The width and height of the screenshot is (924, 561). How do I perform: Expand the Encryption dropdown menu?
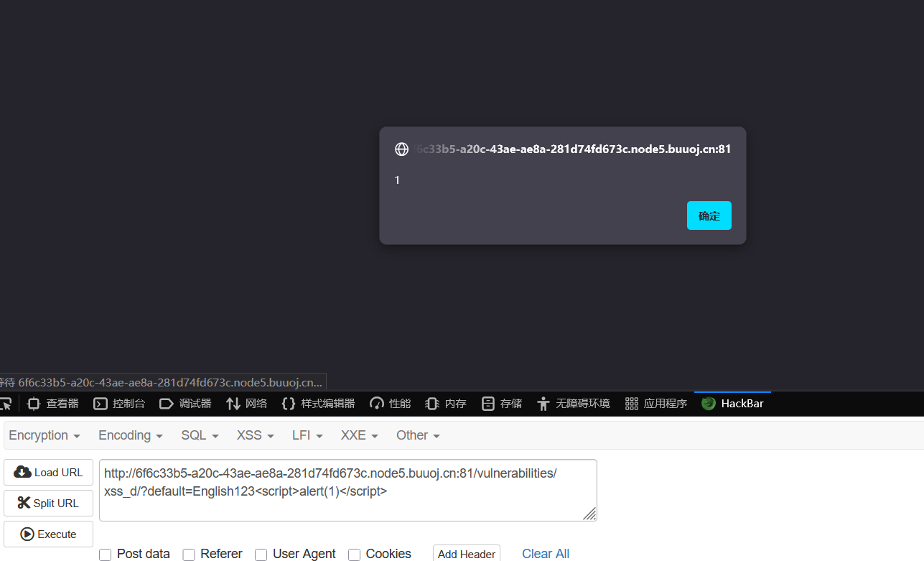tap(45, 435)
